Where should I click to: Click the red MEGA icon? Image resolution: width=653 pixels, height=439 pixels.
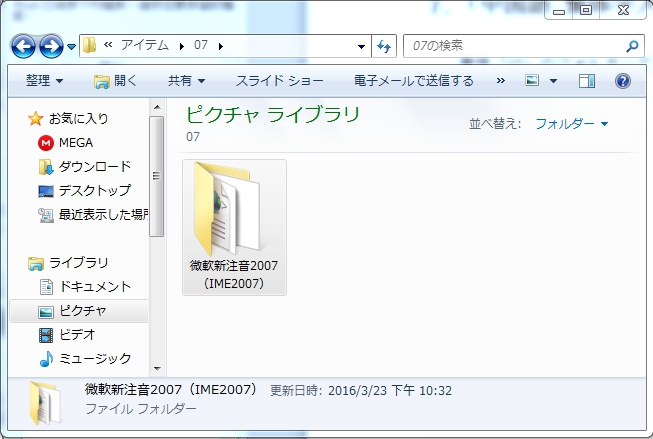pos(45,143)
